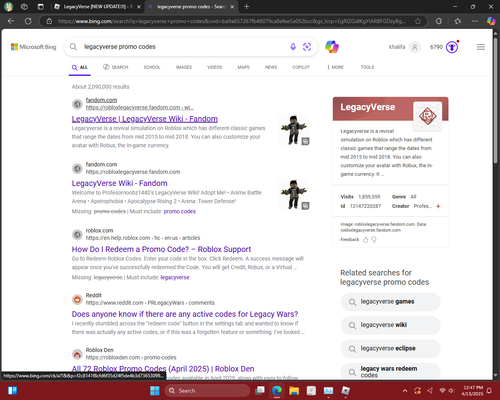Open LegacyVerse | LegacyVerse Wiki - Fandom result
The image size is (500, 400).
[145, 119]
